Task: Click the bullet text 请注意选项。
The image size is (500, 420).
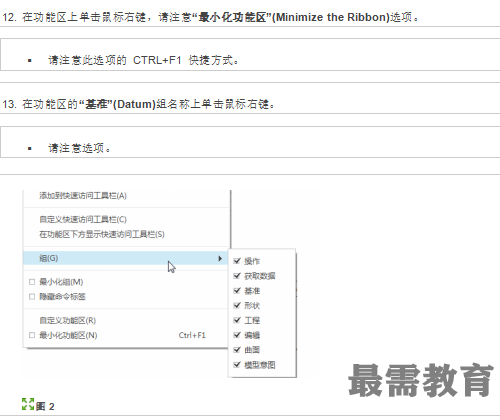Action: pyautogui.click(x=79, y=148)
